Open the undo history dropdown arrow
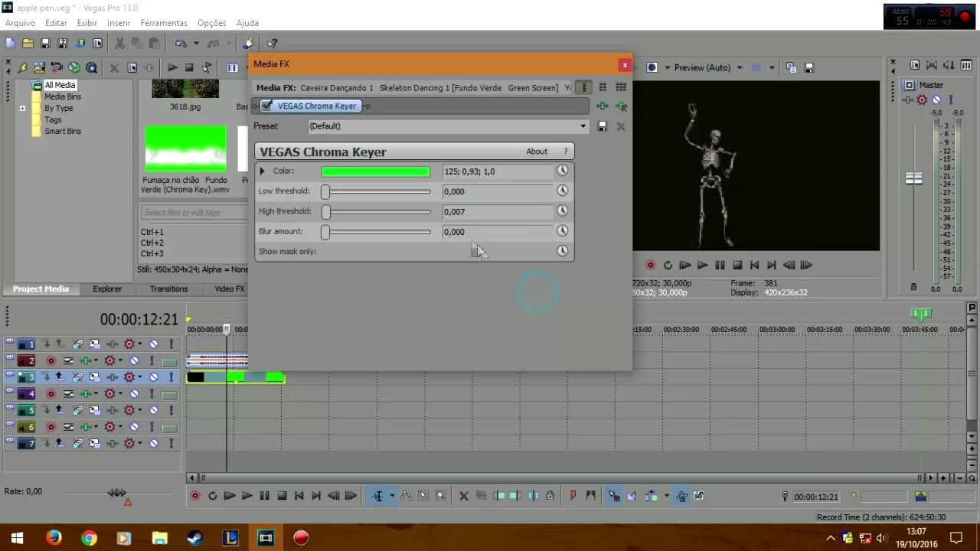 tap(196, 44)
